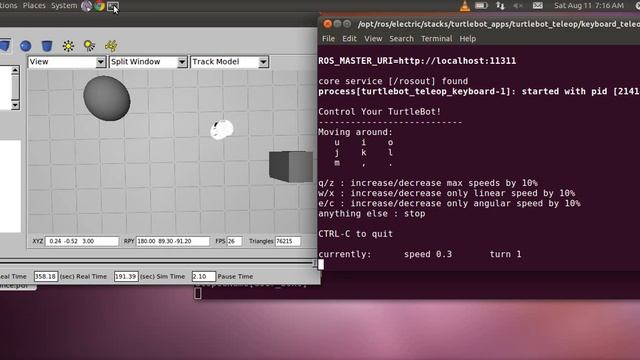Open the Pidgin launcher beside System menu
Viewport: 640px width, 360px height.
click(x=87, y=6)
